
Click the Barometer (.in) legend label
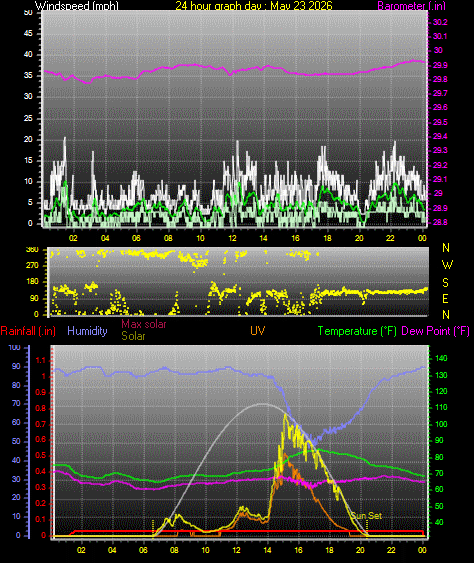pos(411,5)
